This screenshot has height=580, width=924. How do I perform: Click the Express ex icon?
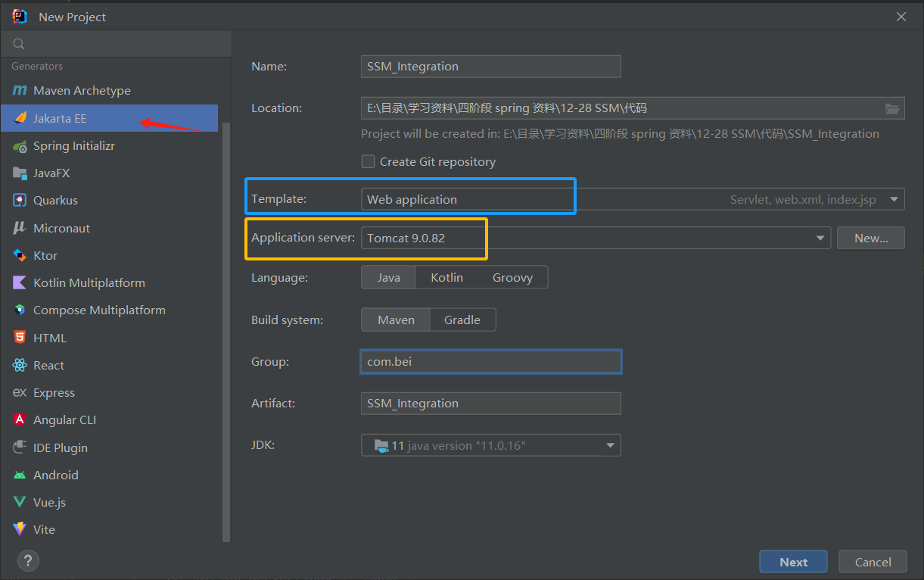click(x=20, y=393)
